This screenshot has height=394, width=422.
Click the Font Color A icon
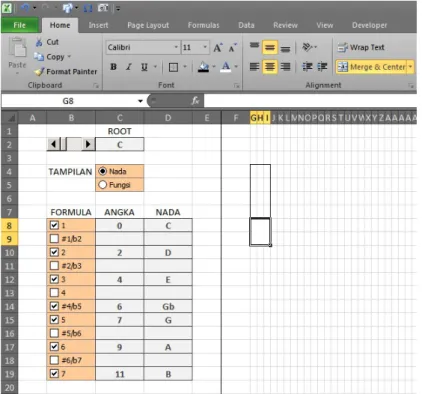click(x=226, y=67)
